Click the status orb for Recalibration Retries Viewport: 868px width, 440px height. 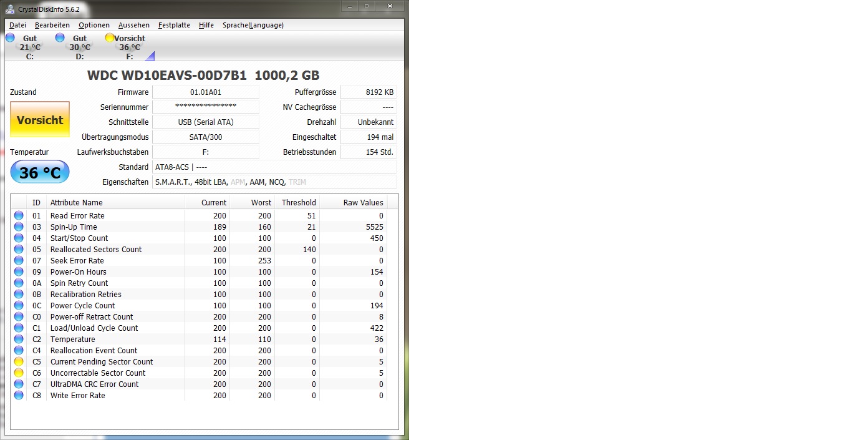tap(19, 294)
